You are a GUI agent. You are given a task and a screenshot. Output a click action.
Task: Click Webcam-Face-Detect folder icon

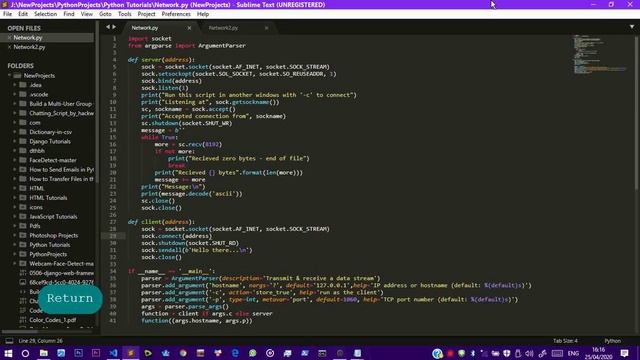(x=23, y=263)
